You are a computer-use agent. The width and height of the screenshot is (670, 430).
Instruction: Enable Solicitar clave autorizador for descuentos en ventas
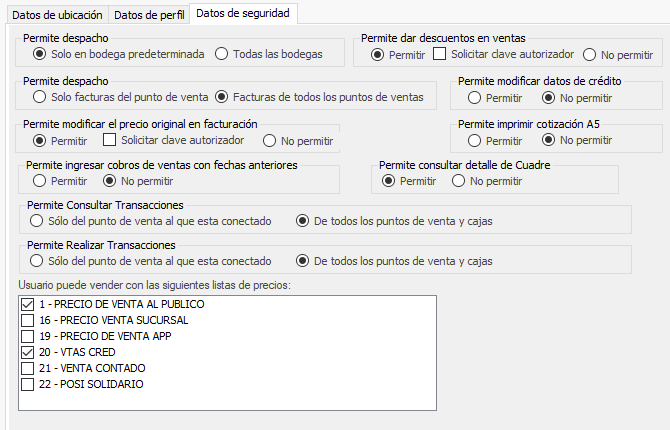point(439,54)
